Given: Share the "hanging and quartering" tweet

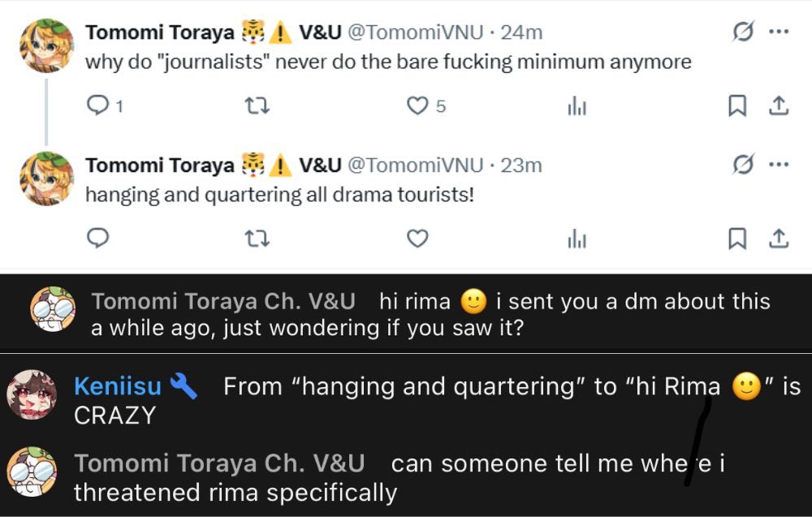Looking at the screenshot, I should pyautogui.click(x=778, y=239).
